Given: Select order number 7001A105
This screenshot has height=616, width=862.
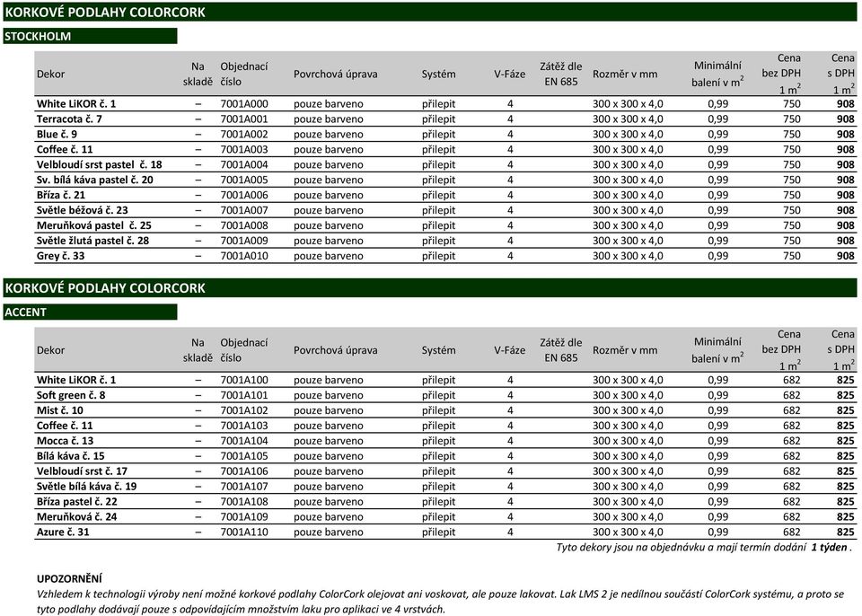Looking at the screenshot, I should click(x=244, y=456).
